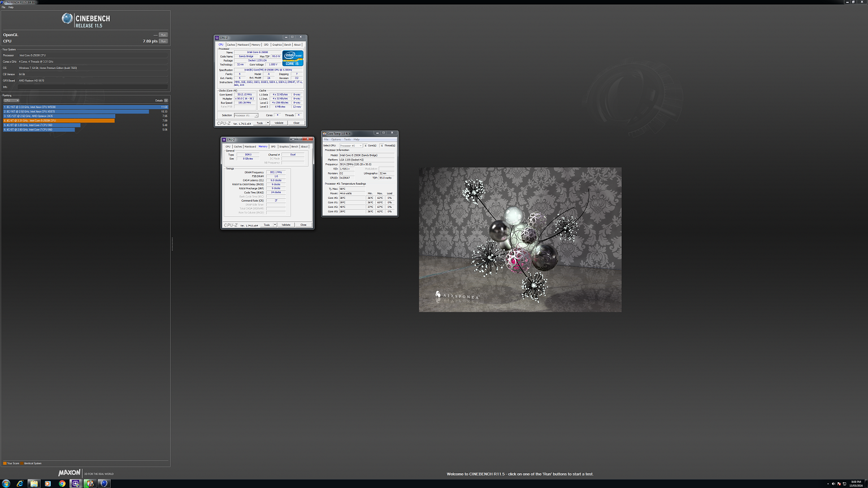
Task: Run the OpenGL benchmark in Cinebench
Action: click(x=163, y=35)
